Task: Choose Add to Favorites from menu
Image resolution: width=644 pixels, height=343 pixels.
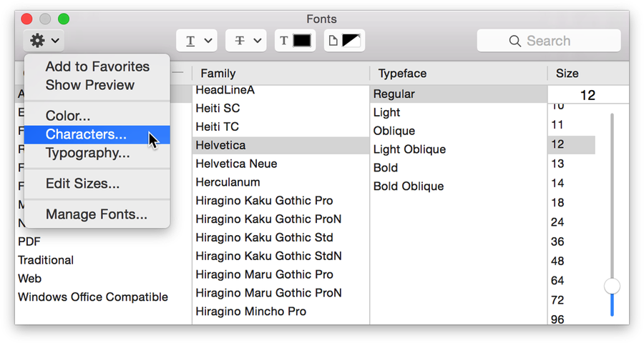Action: click(97, 66)
